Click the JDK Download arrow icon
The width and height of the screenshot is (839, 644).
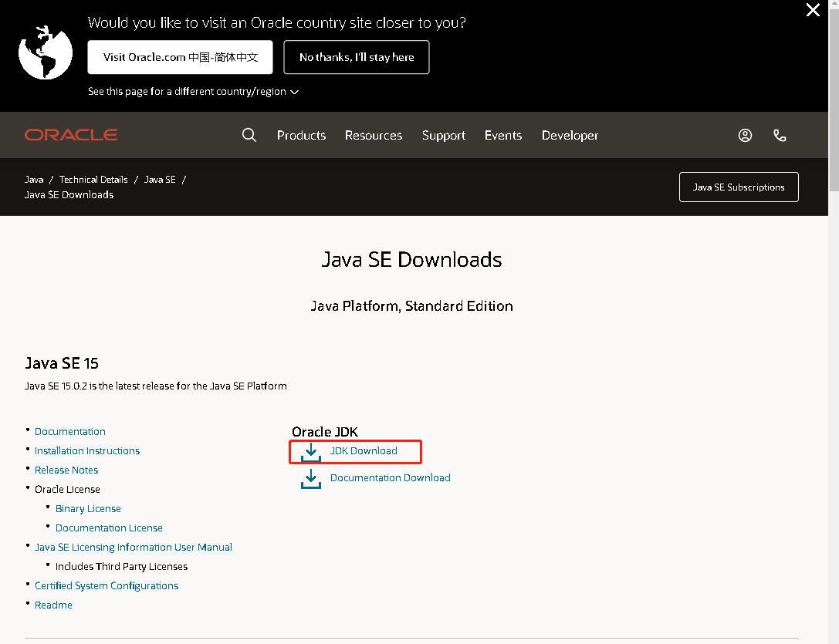pos(311,452)
